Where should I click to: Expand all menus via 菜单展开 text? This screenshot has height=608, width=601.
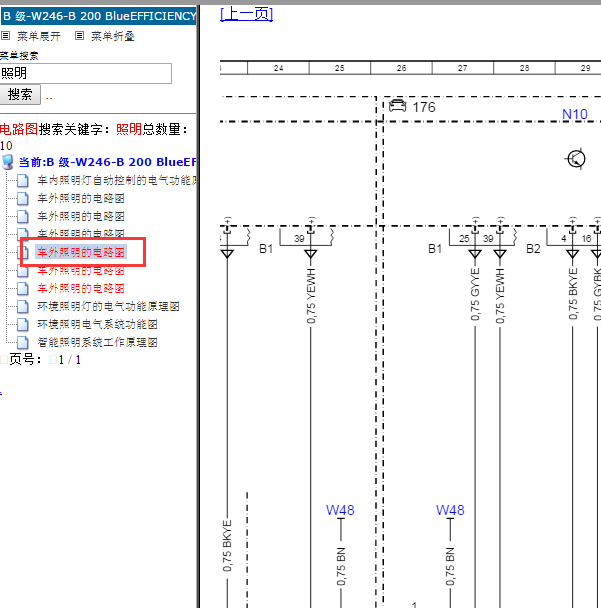pyautogui.click(x=39, y=36)
